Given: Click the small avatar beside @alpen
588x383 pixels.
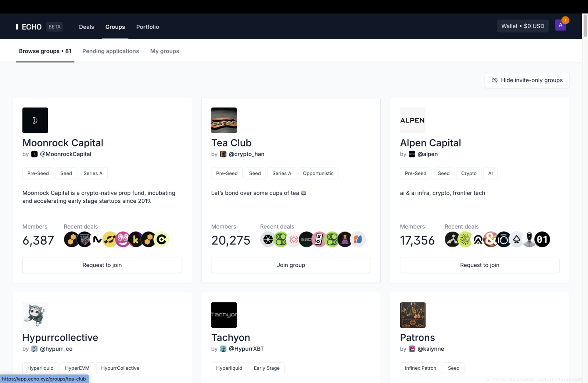Looking at the screenshot, I should [x=412, y=154].
